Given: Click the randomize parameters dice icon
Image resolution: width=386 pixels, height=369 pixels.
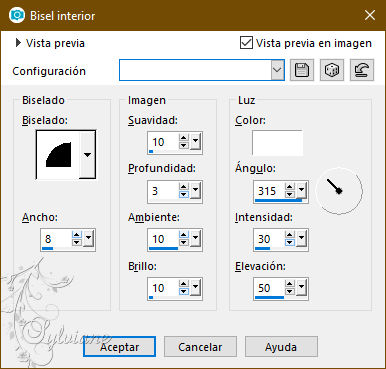Looking at the screenshot, I should click(x=332, y=70).
